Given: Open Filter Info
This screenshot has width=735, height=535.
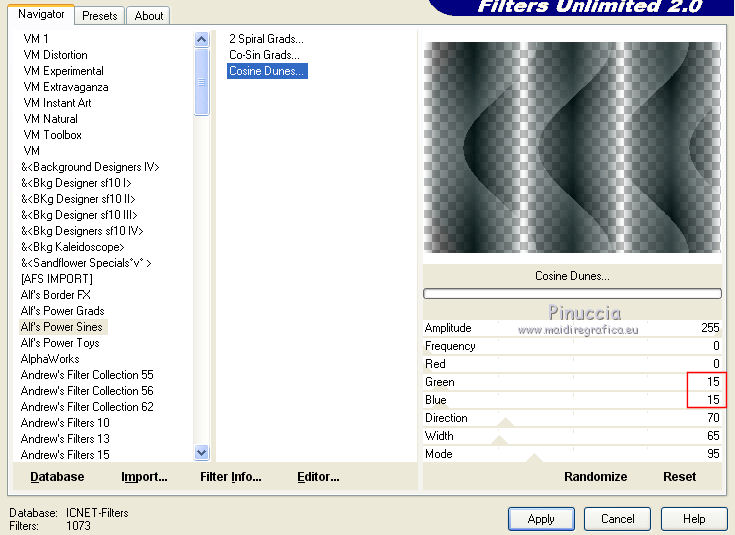Looking at the screenshot, I should coord(231,477).
